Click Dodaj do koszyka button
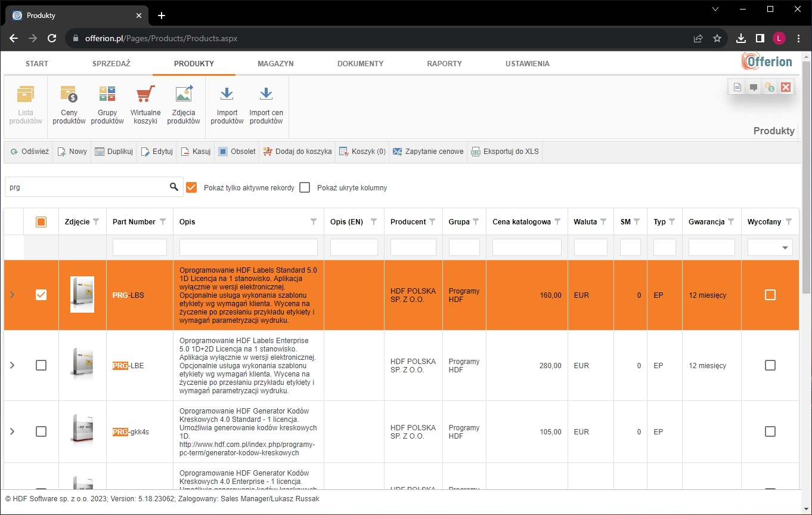 (297, 152)
